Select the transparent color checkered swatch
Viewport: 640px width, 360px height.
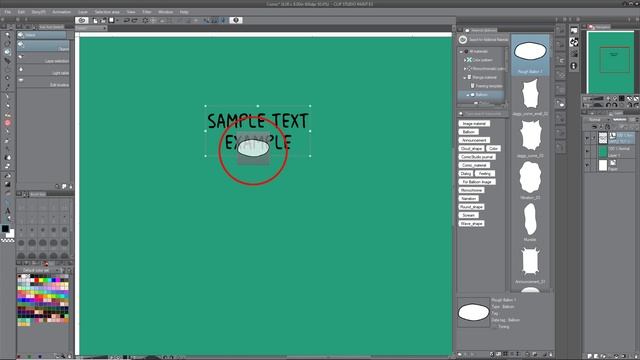coord(8,241)
